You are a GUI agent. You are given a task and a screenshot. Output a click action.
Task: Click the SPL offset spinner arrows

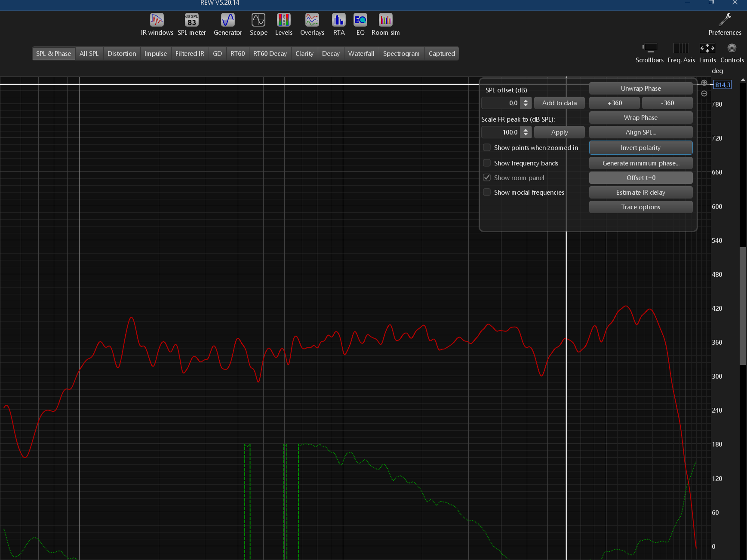pos(526,103)
